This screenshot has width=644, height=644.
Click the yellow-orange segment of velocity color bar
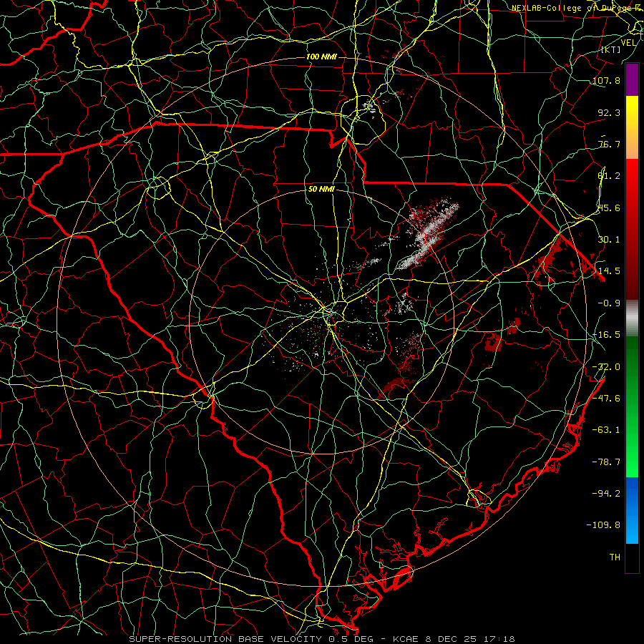tap(632, 127)
